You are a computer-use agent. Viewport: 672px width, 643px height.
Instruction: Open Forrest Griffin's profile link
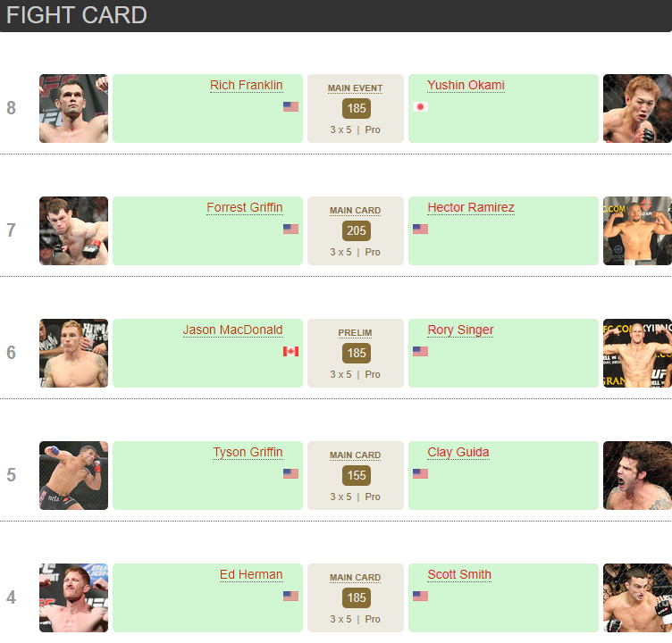coord(244,207)
